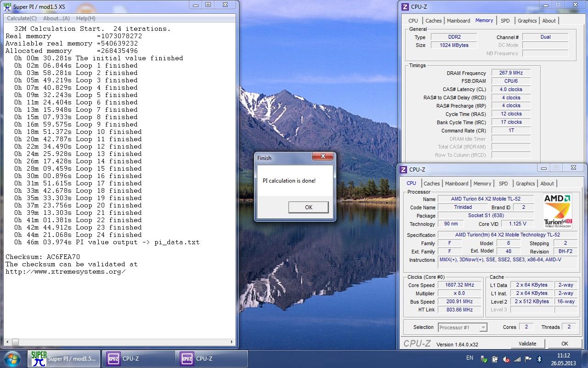Select the About tab in the rear CPU-Z window

pyautogui.click(x=549, y=21)
